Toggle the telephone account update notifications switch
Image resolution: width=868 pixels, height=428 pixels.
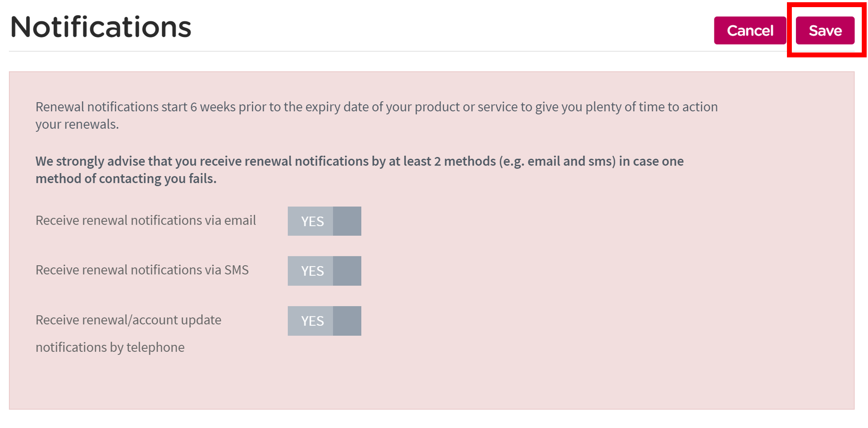point(324,321)
